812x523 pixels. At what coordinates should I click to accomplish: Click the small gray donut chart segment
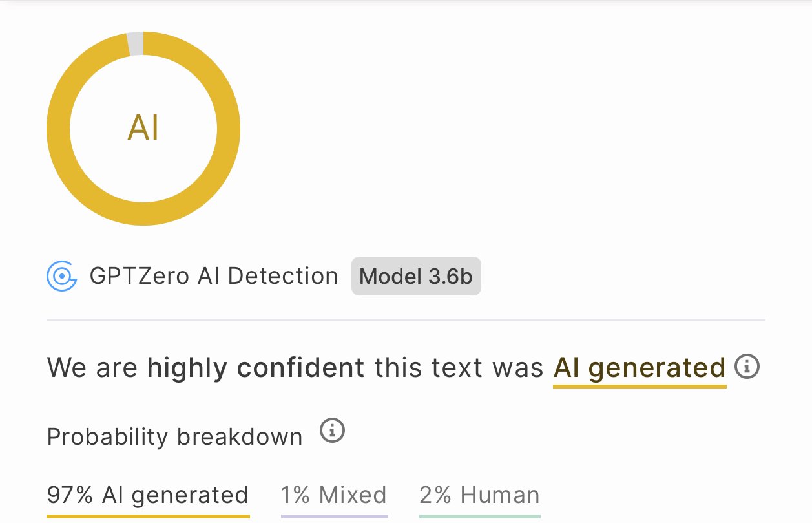(135, 43)
